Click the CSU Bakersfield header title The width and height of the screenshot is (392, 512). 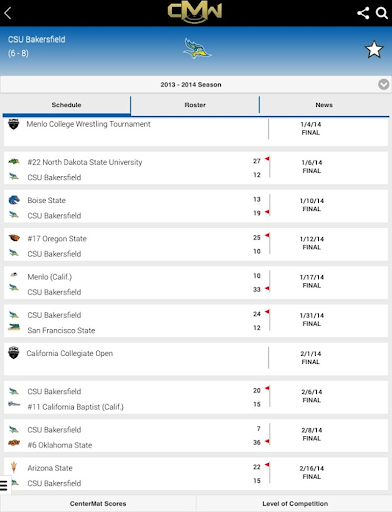[x=37, y=39]
